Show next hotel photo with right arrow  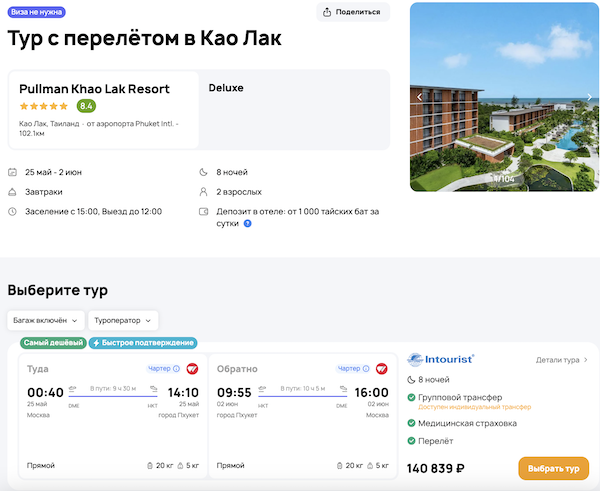[x=590, y=97]
